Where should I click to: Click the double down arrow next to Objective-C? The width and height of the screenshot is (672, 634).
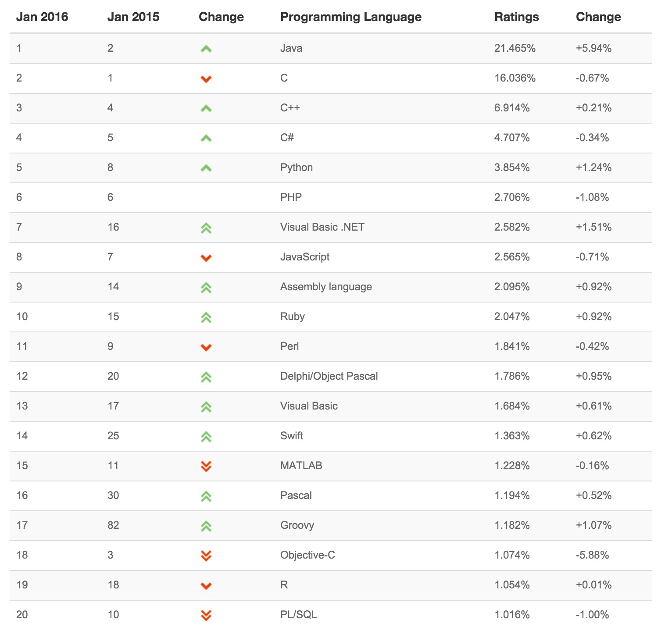[206, 556]
